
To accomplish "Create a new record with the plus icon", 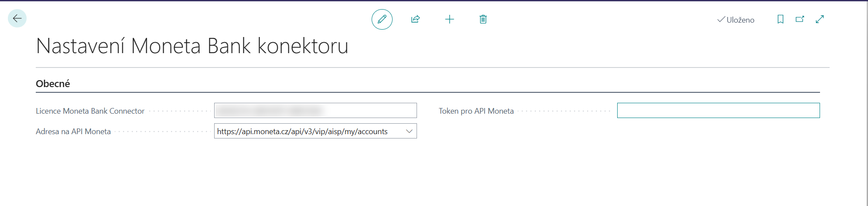I will [x=450, y=19].
